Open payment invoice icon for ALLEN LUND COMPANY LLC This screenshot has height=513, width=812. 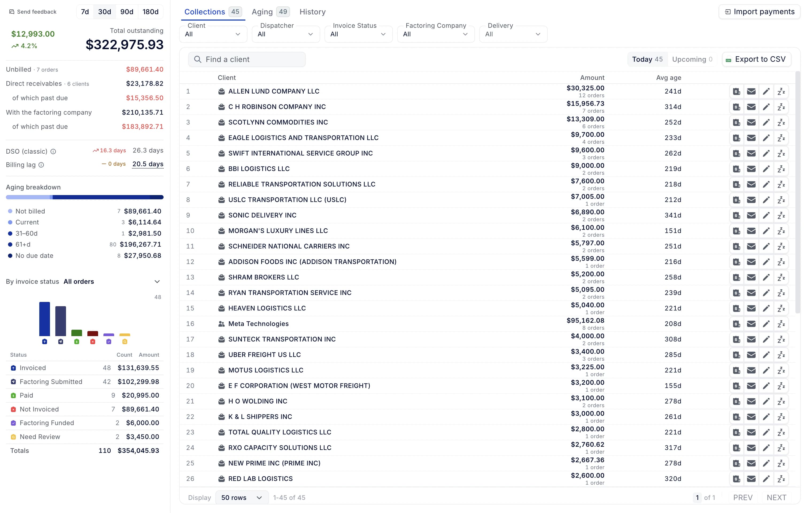coord(736,91)
